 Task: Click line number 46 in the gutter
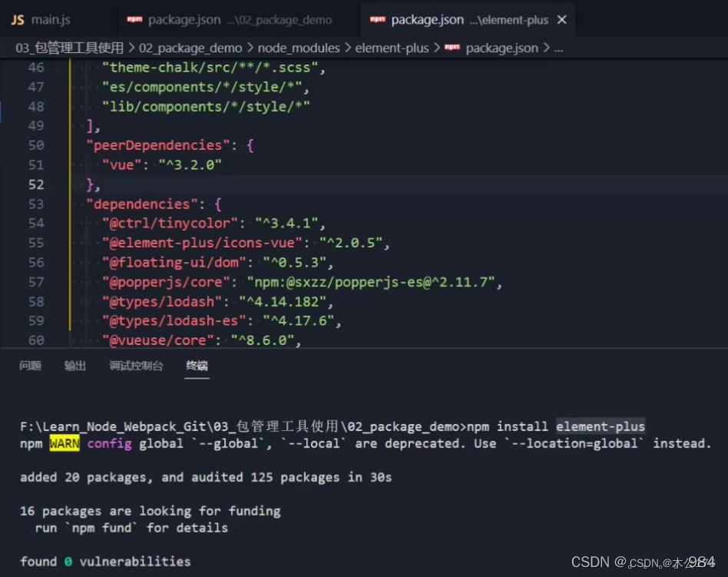[x=36, y=68]
